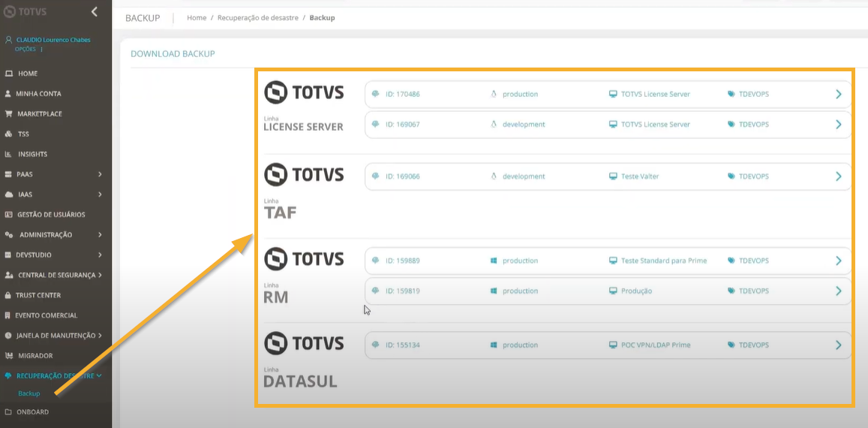
Task: Click the CLAUDIO Lourenco Chabes user name
Action: click(x=53, y=40)
